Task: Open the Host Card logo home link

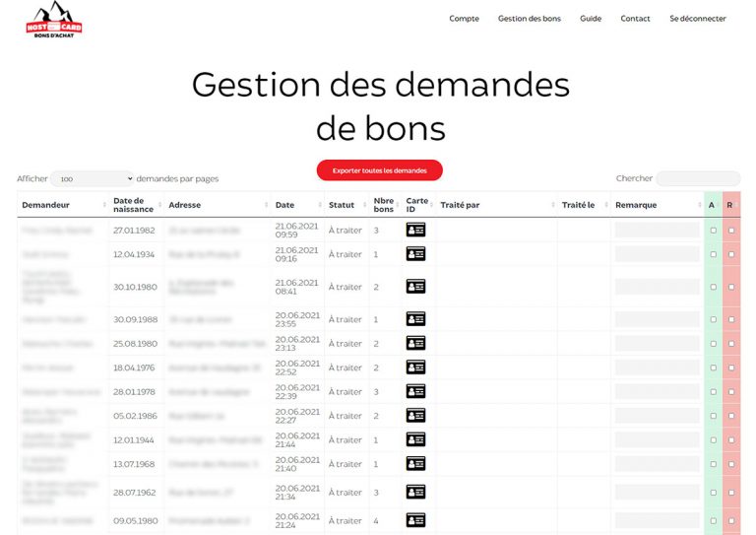Action: point(54,20)
